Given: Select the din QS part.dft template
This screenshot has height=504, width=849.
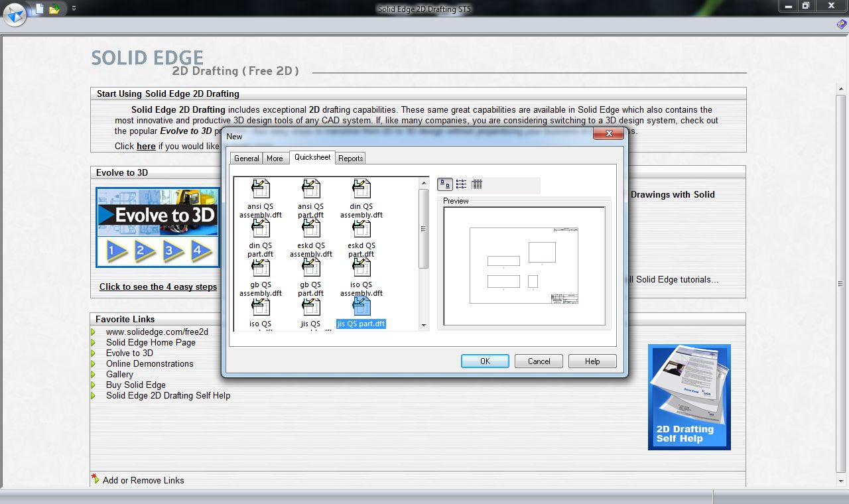Looking at the screenshot, I should tap(260, 237).
